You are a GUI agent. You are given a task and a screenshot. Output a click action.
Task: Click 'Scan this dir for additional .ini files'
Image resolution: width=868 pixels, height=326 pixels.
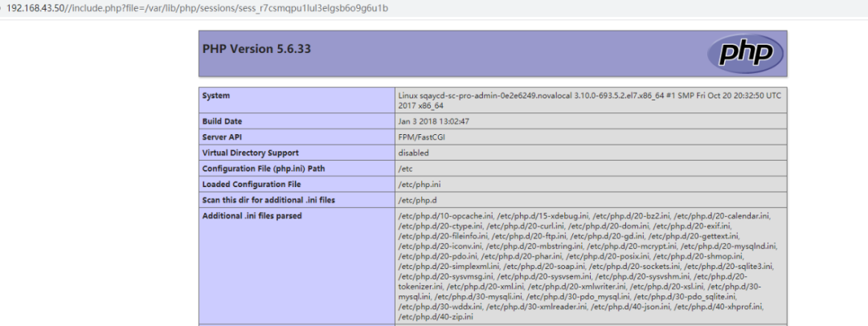pos(268,200)
